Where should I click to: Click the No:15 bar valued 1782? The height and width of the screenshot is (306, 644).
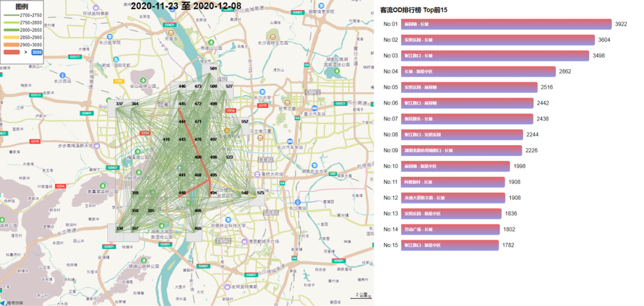450,245
